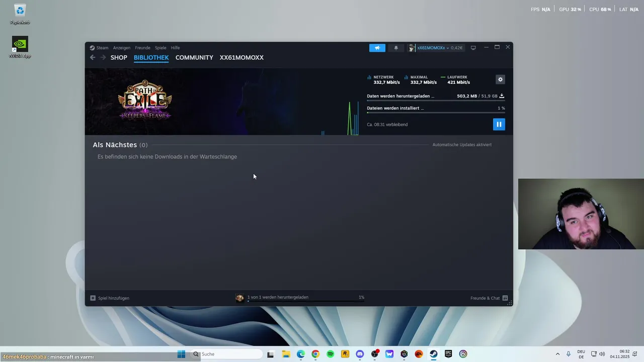Open the NVIDIA App desktop shortcut

[20, 48]
